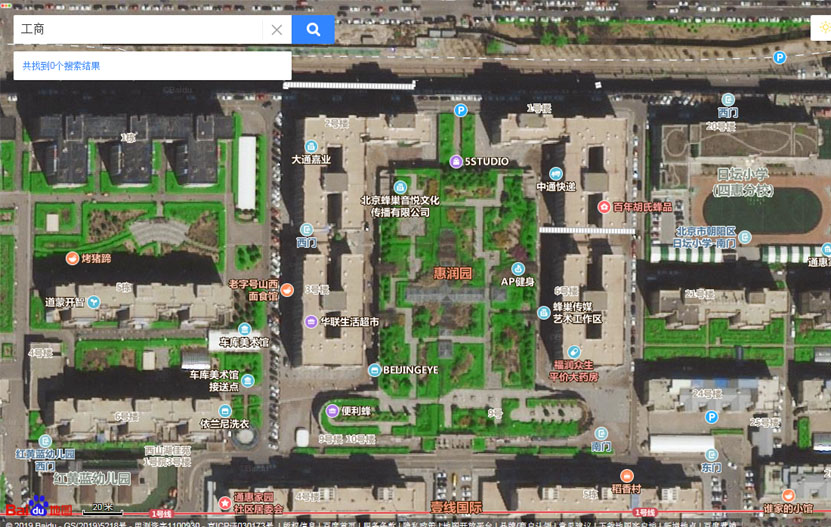Click the 西山湖佳苑 label
Image resolution: width=831 pixels, height=527 pixels.
[167, 451]
